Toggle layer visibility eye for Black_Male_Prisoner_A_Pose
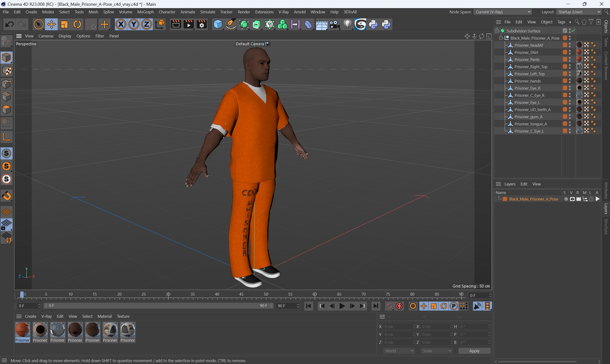Image resolution: width=610 pixels, height=364 pixels. pyautogui.click(x=572, y=199)
